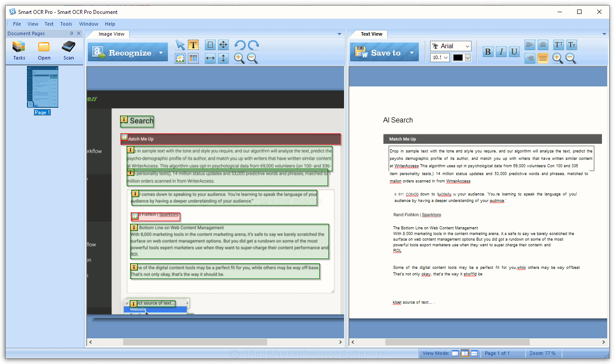The image size is (615, 364).
Task: Open the View menu
Action: click(x=33, y=24)
